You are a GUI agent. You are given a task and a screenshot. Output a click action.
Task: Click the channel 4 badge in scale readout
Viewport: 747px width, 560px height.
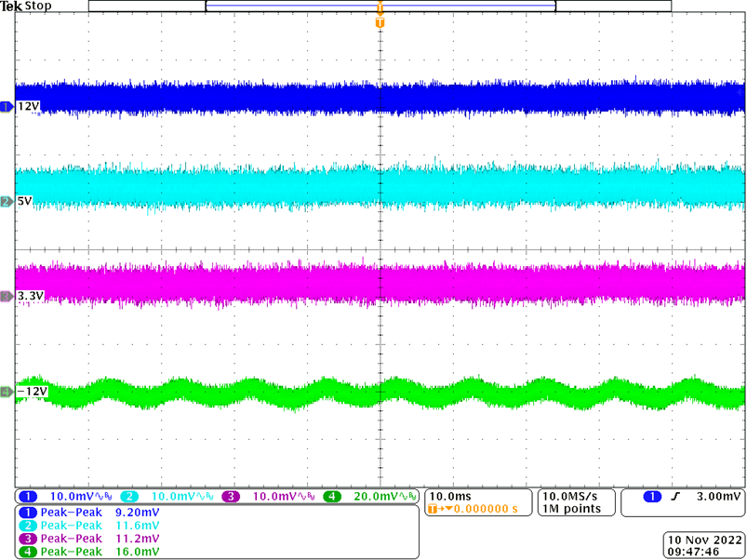pyautogui.click(x=332, y=497)
